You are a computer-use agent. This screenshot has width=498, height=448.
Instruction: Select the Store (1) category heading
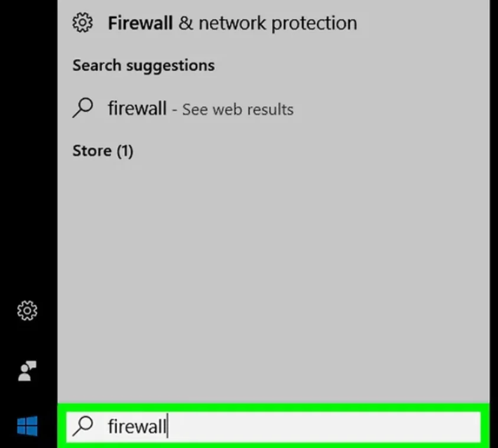tap(103, 151)
